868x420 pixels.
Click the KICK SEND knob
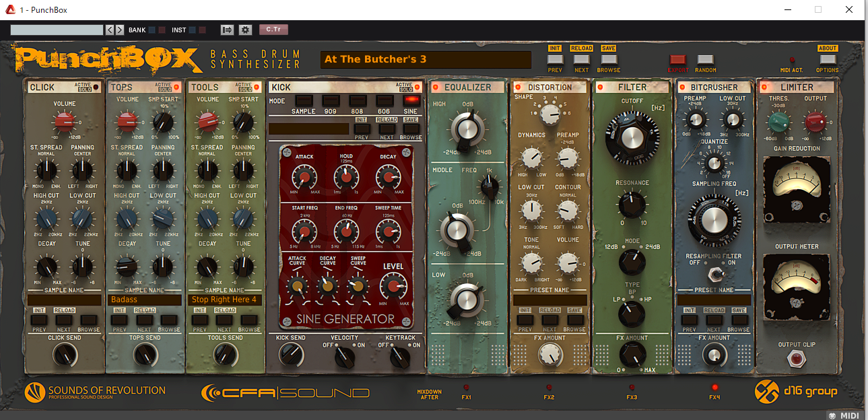pos(290,354)
